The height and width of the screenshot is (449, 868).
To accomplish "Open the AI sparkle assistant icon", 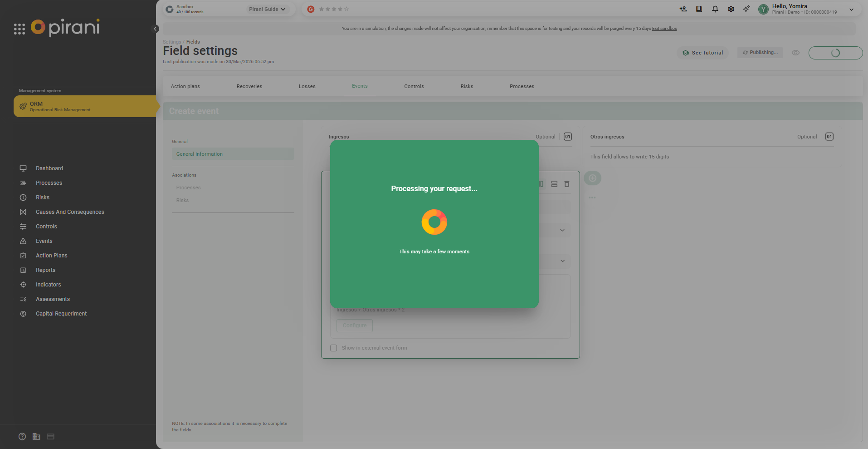I will pos(746,9).
